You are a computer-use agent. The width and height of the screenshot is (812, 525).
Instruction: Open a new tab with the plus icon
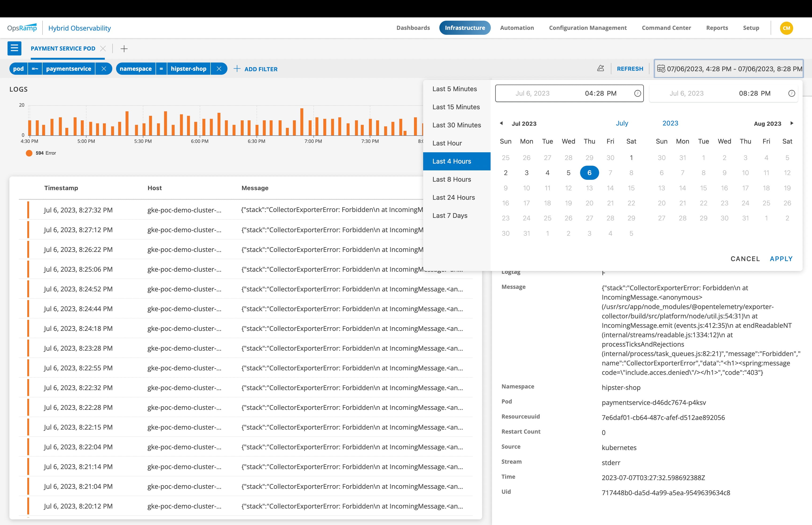(124, 48)
